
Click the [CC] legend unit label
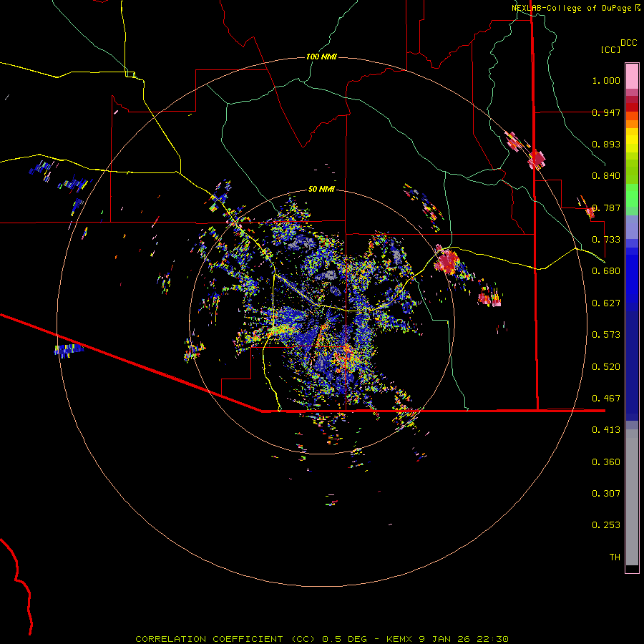click(611, 49)
